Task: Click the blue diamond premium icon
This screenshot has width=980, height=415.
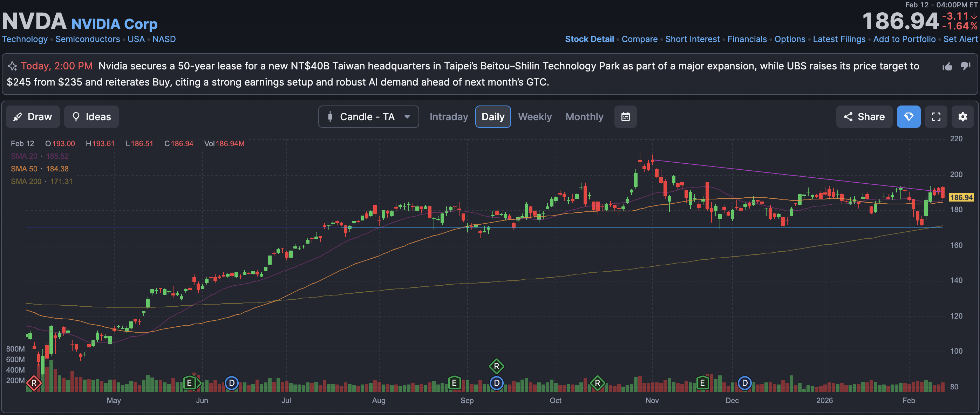Action: (908, 117)
